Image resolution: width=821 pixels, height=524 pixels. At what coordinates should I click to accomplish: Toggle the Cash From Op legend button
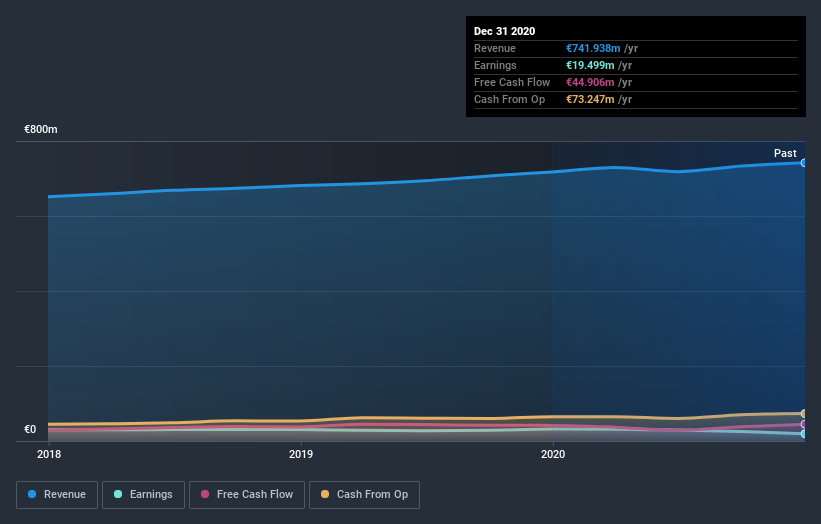(x=364, y=495)
